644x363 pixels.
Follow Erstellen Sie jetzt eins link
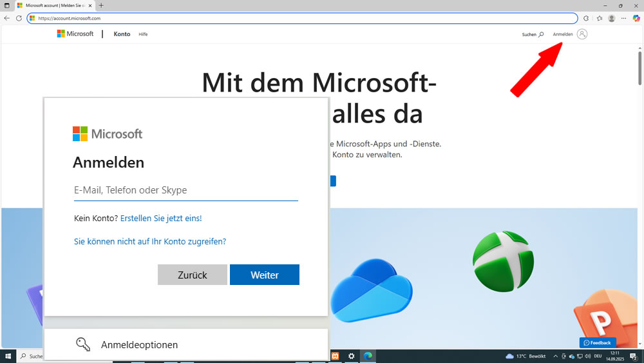(x=161, y=219)
